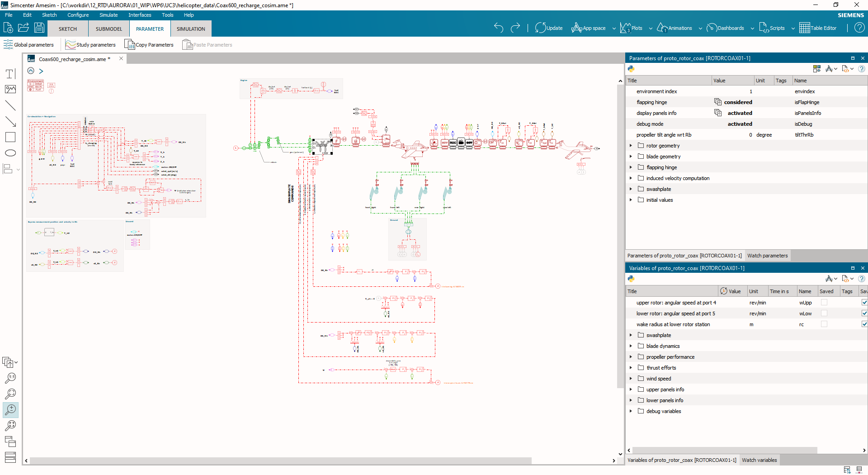Select the Ellipse drawing tool

[x=10, y=153]
